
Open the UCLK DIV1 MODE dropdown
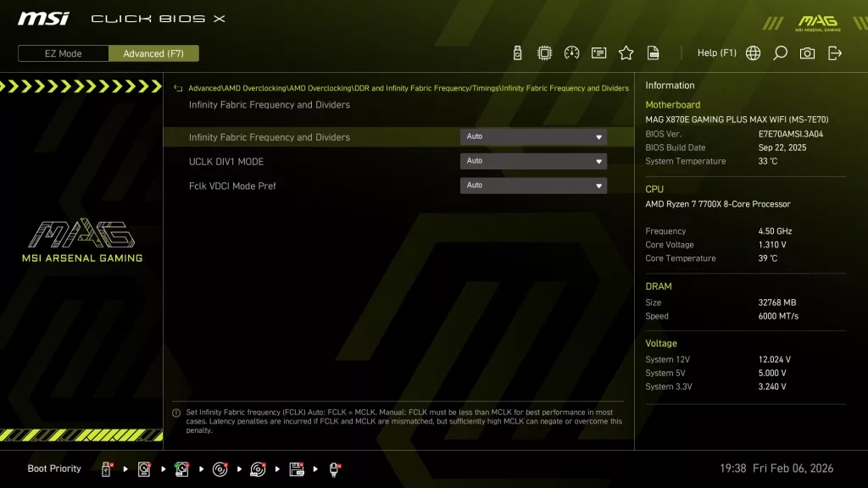(533, 161)
